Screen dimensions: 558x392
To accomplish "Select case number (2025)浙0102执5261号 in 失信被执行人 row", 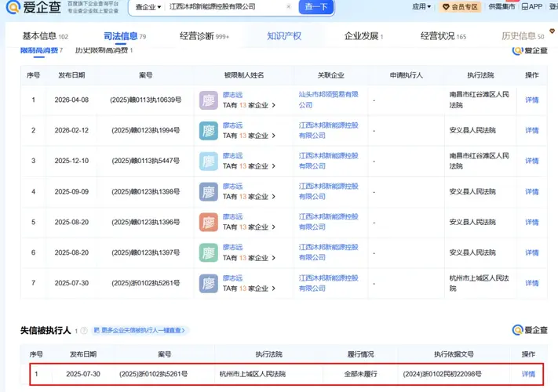I will click(153, 374).
